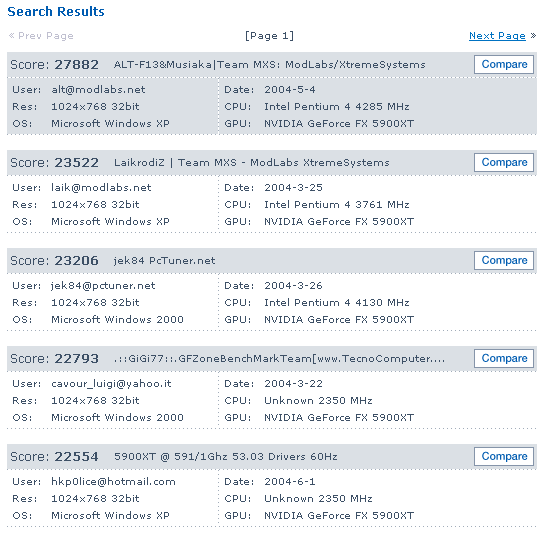The image size is (544, 536).
Task: Click user email cavour_luigi@yahoo.it
Action: 111,384
